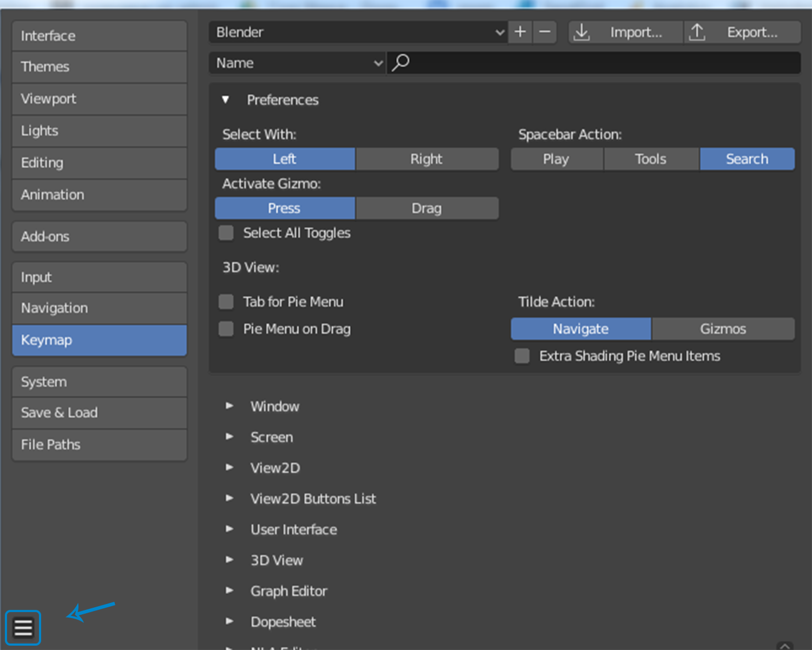Collapse the Preferences panel
The width and height of the screenshot is (812, 650).
pyautogui.click(x=226, y=100)
